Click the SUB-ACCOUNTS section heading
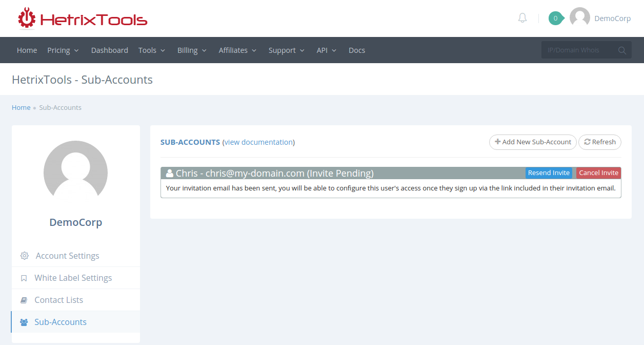Screen dimensions: 644x345 [x=190, y=142]
